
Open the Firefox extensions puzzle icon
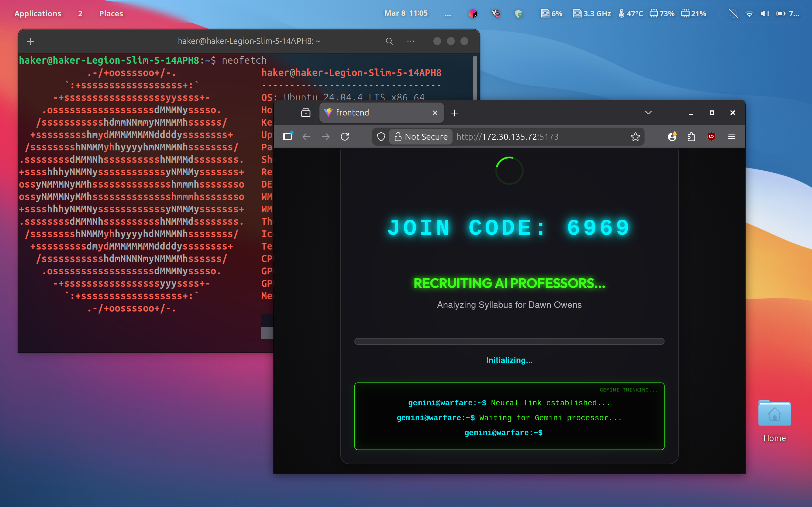tap(691, 137)
